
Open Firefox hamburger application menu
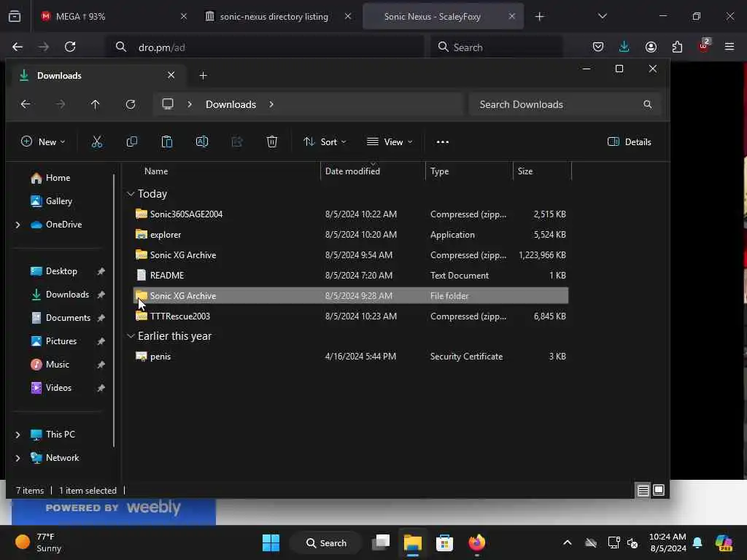point(729,47)
